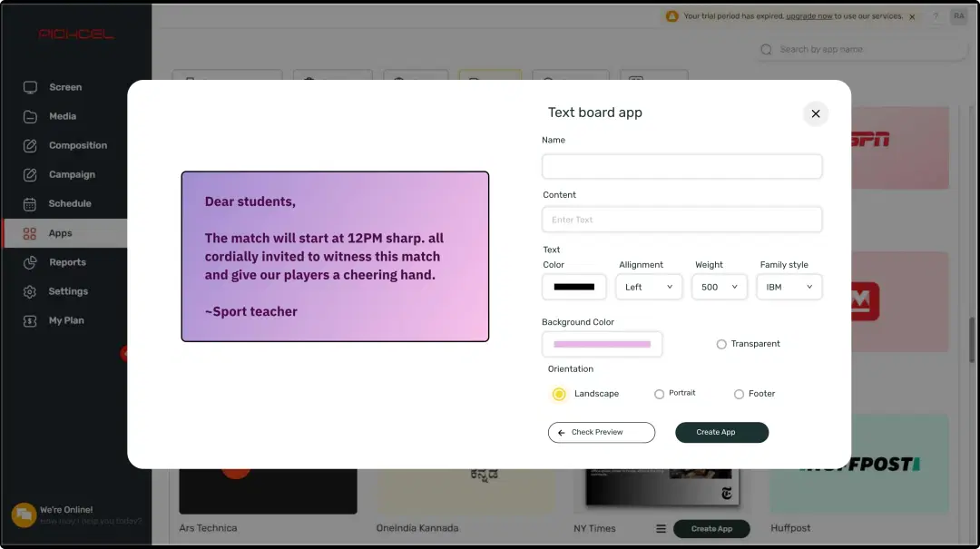This screenshot has height=549, width=980.
Task: Choose the Footer orientation radio button
Action: tap(739, 394)
